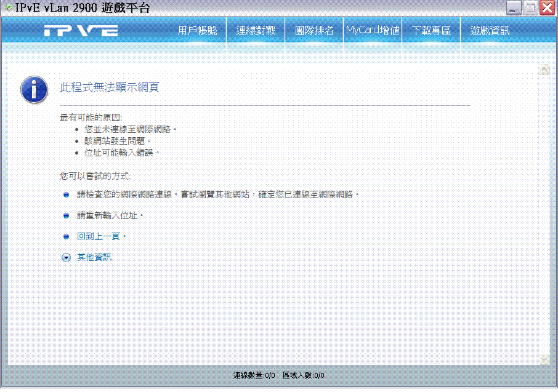Click the 此程式無法顯示網頁 heading
The image size is (558, 392).
(x=110, y=87)
